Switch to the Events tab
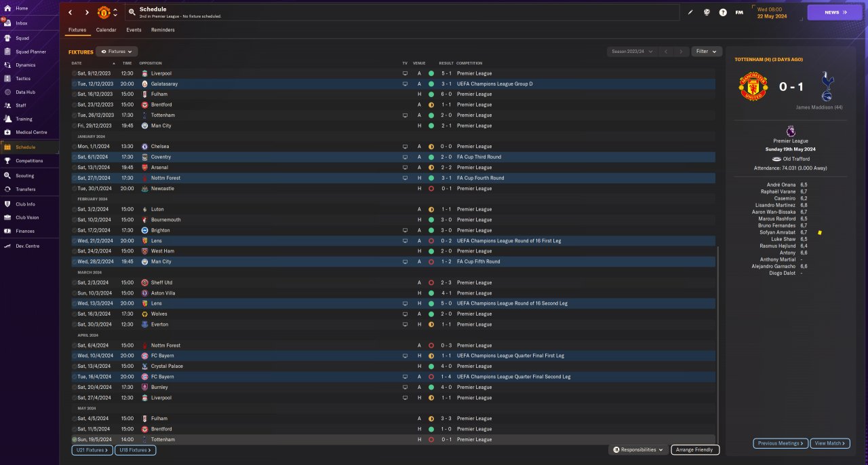 click(134, 30)
